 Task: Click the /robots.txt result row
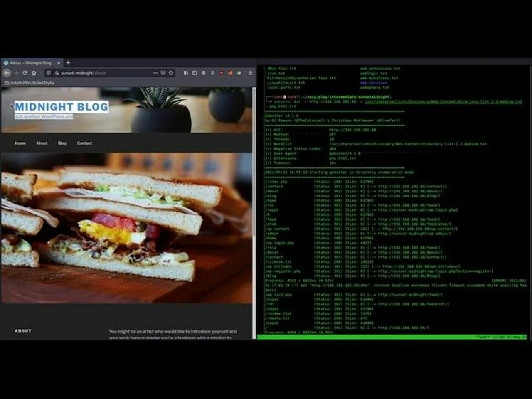(316, 318)
